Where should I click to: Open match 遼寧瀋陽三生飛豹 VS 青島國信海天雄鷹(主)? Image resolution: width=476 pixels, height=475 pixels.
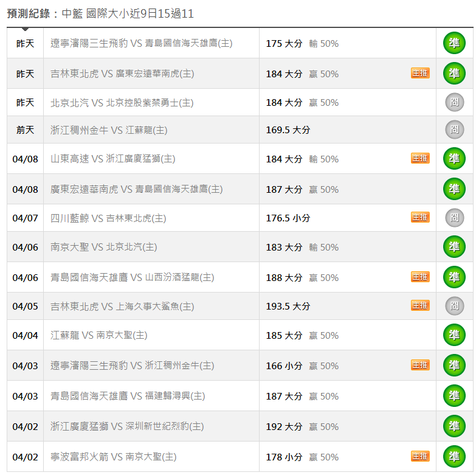coord(141,43)
